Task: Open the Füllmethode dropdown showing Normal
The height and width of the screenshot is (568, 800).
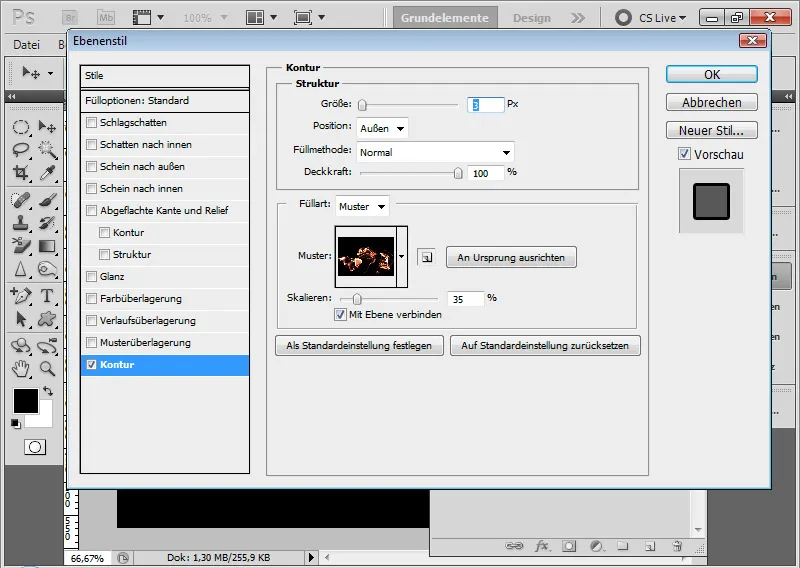Action: point(435,152)
